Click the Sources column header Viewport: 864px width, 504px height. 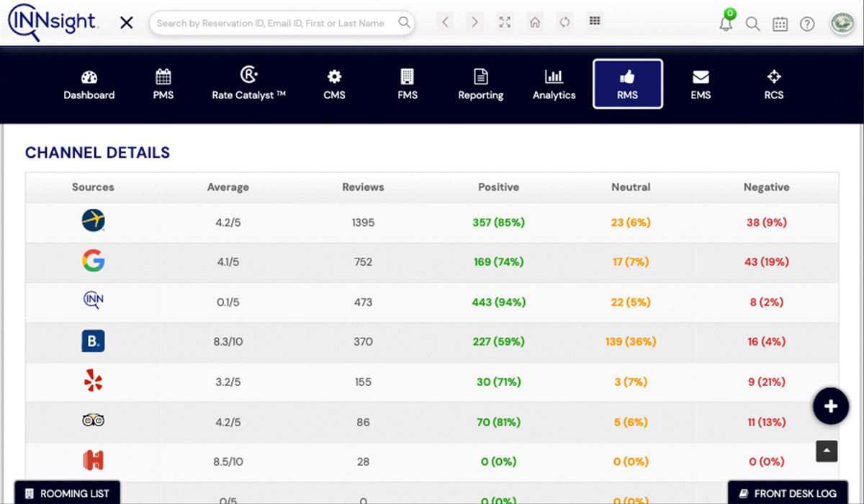click(93, 187)
